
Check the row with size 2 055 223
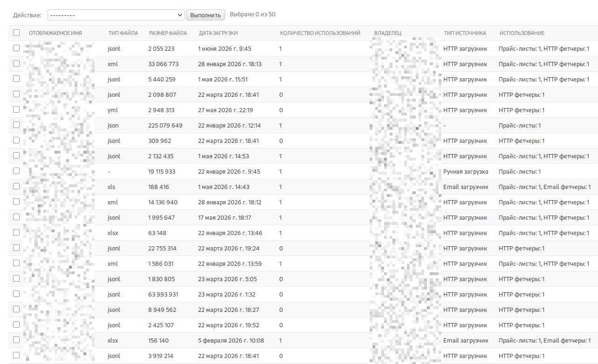[16, 48]
